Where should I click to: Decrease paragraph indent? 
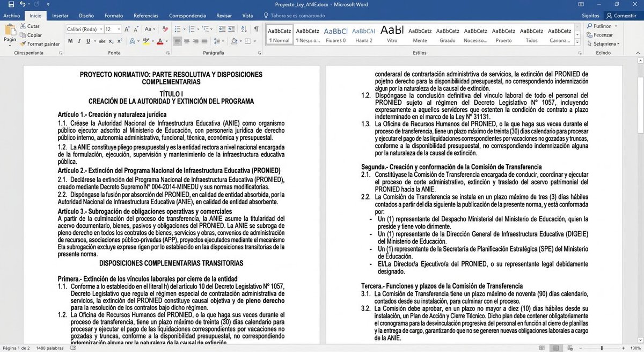click(222, 29)
